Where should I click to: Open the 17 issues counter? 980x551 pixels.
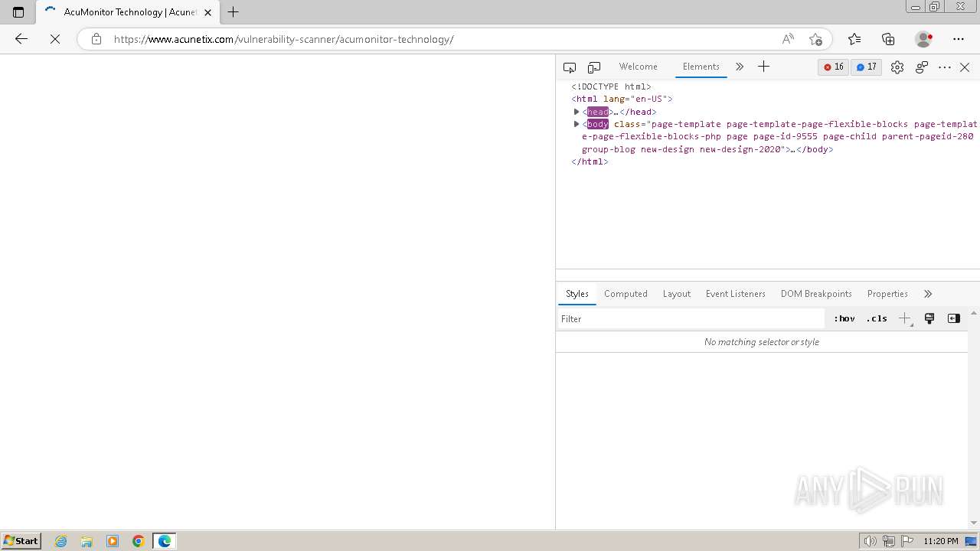pos(866,67)
